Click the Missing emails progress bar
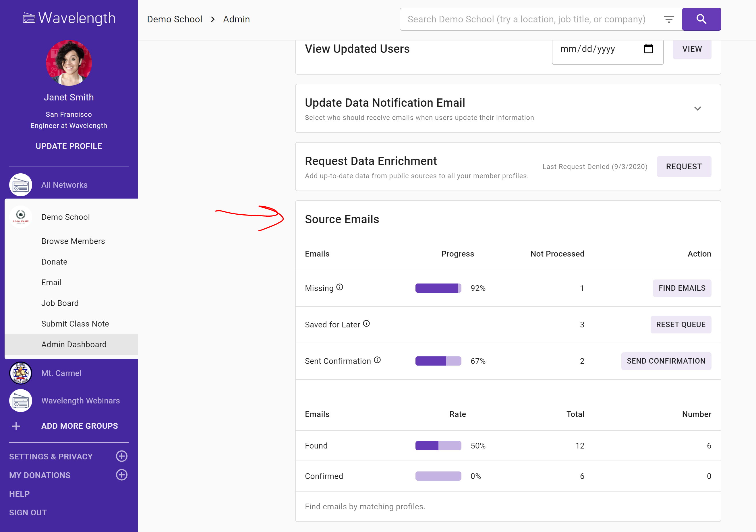Image resolution: width=756 pixels, height=532 pixels. click(x=438, y=288)
